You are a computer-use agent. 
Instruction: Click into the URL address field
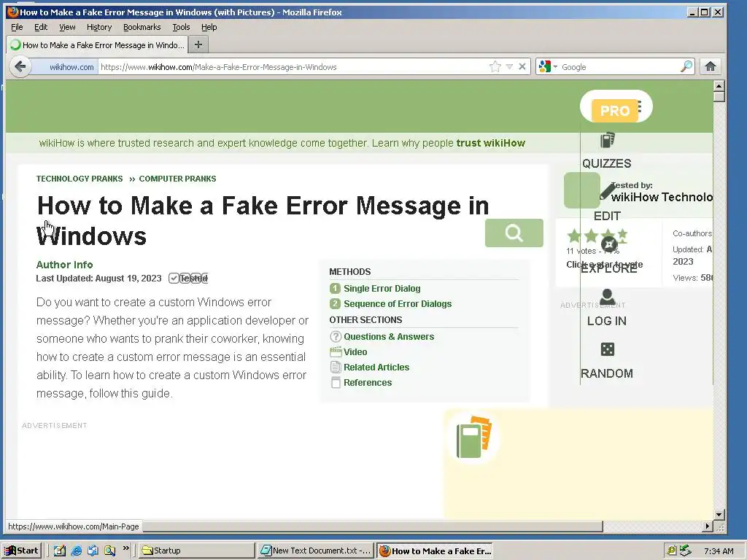[x=293, y=66]
